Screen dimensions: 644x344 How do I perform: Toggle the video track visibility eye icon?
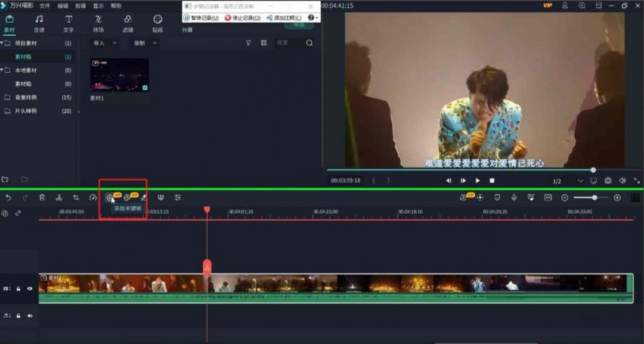point(30,289)
